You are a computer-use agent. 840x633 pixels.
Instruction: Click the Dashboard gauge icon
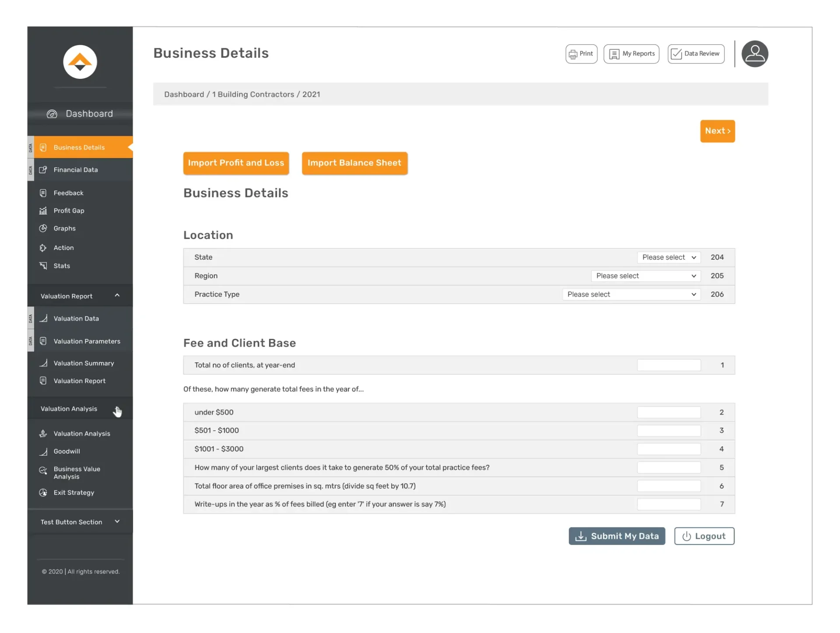click(x=52, y=114)
